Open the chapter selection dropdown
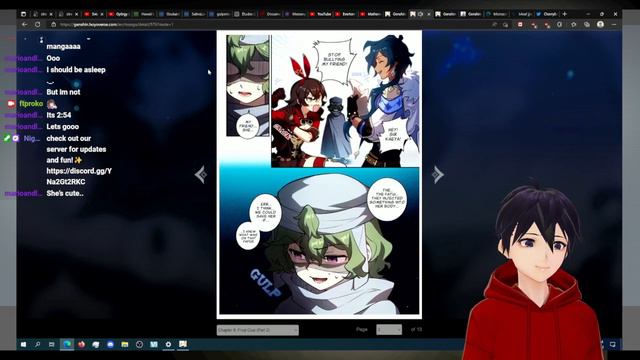This screenshot has width=640, height=360. pyautogui.click(x=258, y=330)
